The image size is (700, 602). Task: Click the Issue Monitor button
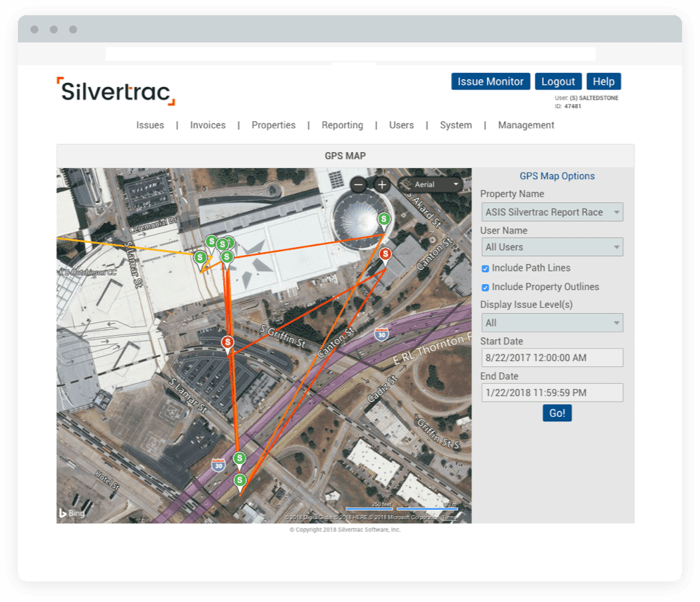pos(491,81)
